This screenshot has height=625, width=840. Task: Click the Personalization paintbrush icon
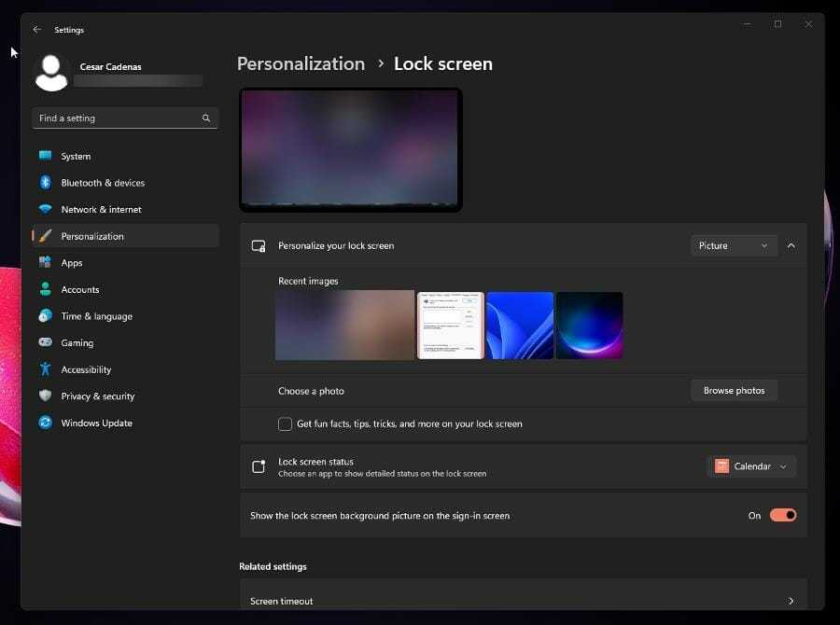pos(46,236)
